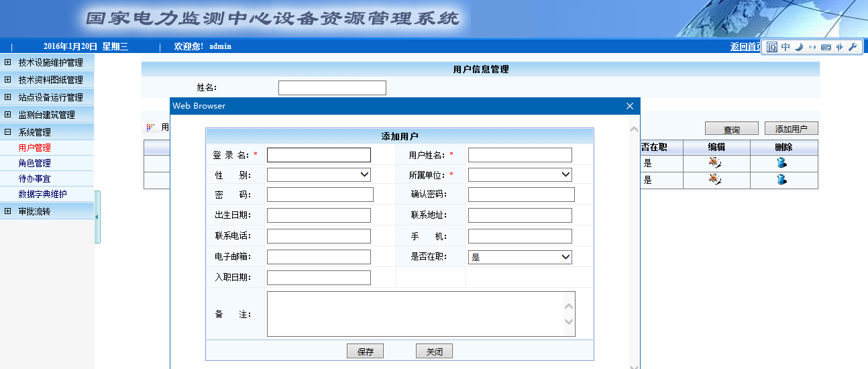Open 用户管理 in the sidebar
Viewport: 868px width, 369px height.
click(x=35, y=148)
